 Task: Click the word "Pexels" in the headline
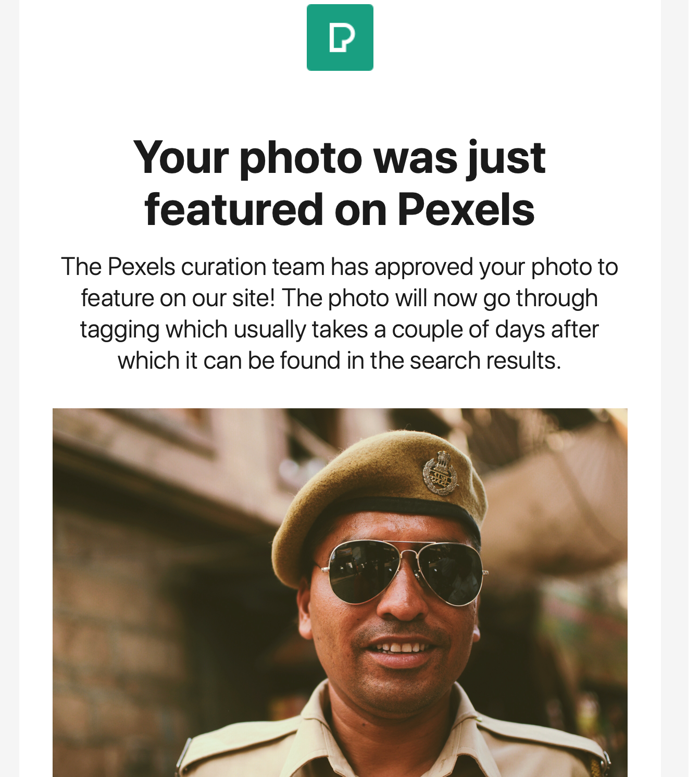pos(466,209)
